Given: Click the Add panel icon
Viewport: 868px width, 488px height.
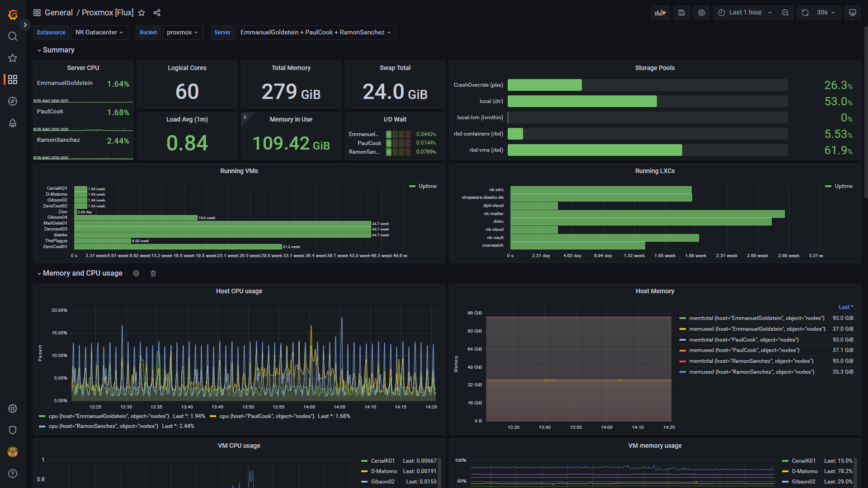Looking at the screenshot, I should 660,13.
